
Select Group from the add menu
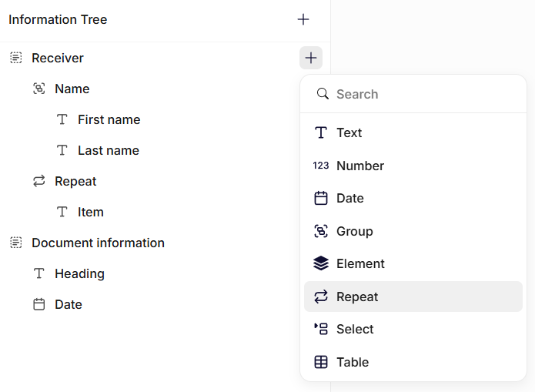point(354,231)
